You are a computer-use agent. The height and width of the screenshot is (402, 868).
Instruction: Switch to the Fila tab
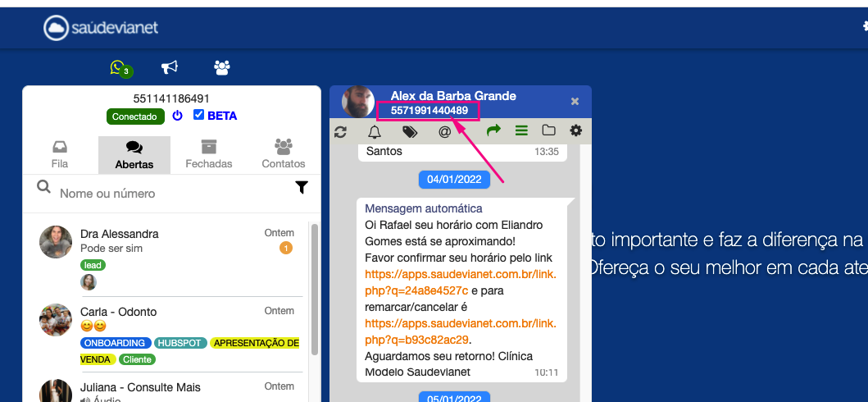(x=60, y=154)
